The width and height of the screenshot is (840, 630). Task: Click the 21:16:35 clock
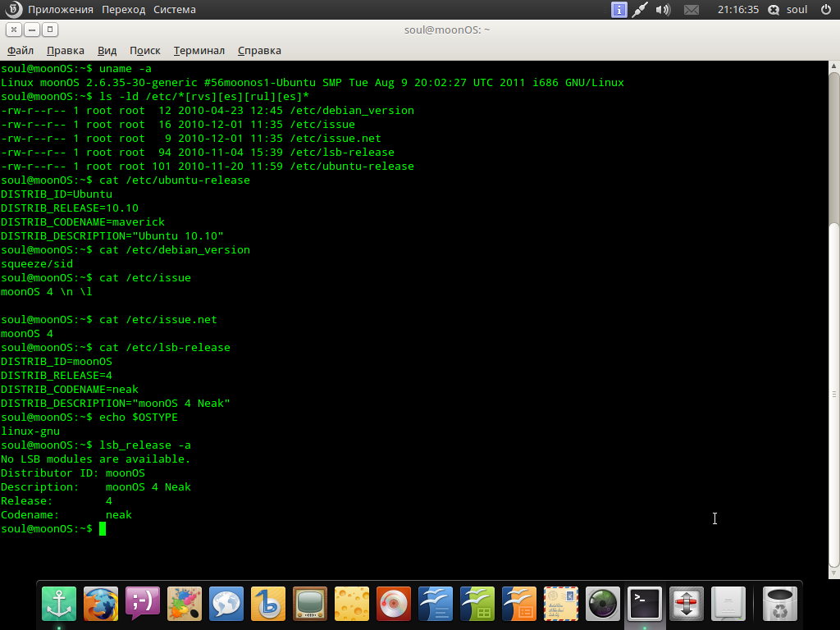738,10
